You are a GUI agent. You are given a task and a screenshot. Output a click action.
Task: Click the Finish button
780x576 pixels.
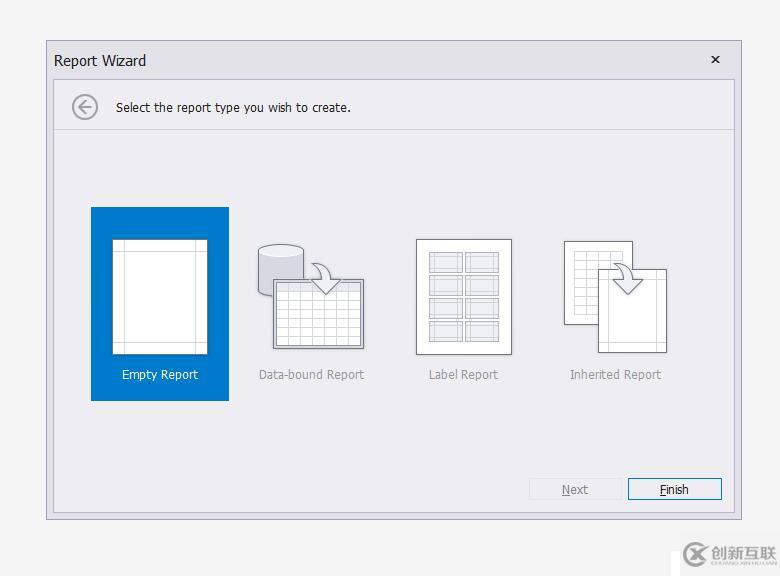[x=675, y=489]
